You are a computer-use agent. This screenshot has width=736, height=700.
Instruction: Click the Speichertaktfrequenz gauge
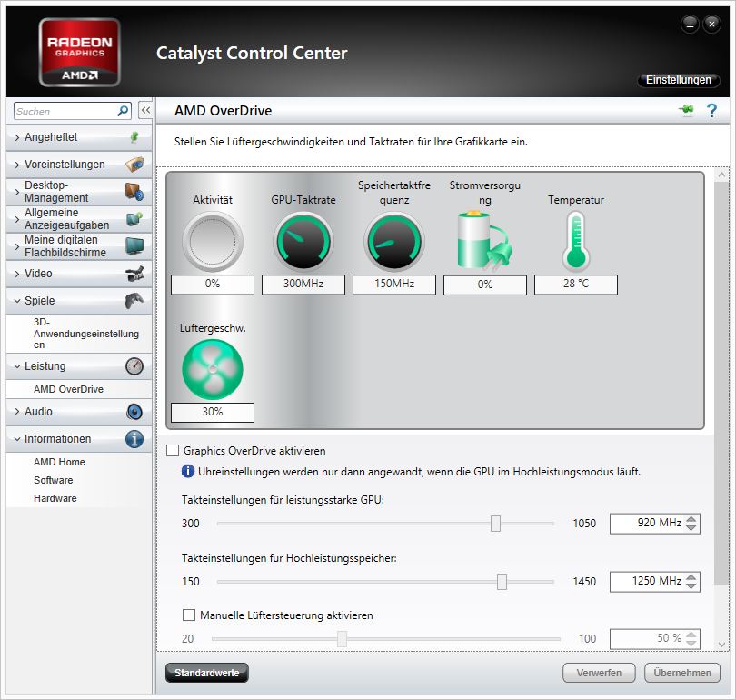pos(394,241)
